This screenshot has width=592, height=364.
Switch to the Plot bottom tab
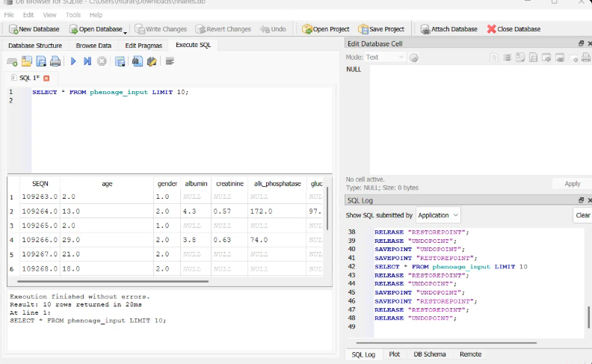[394, 354]
